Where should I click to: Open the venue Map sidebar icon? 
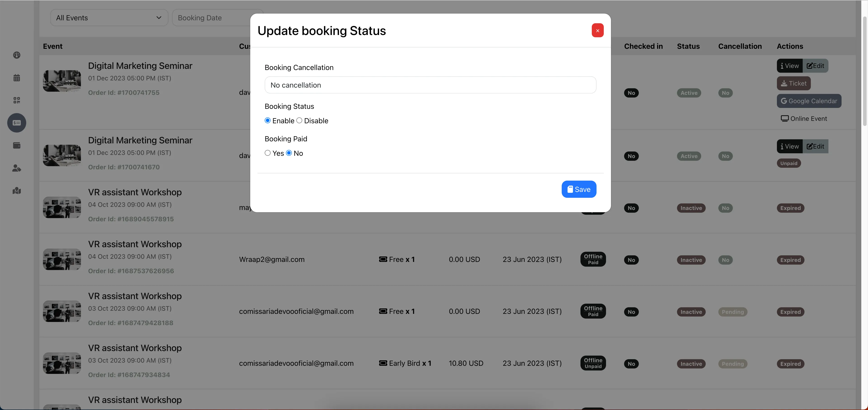[x=17, y=191]
